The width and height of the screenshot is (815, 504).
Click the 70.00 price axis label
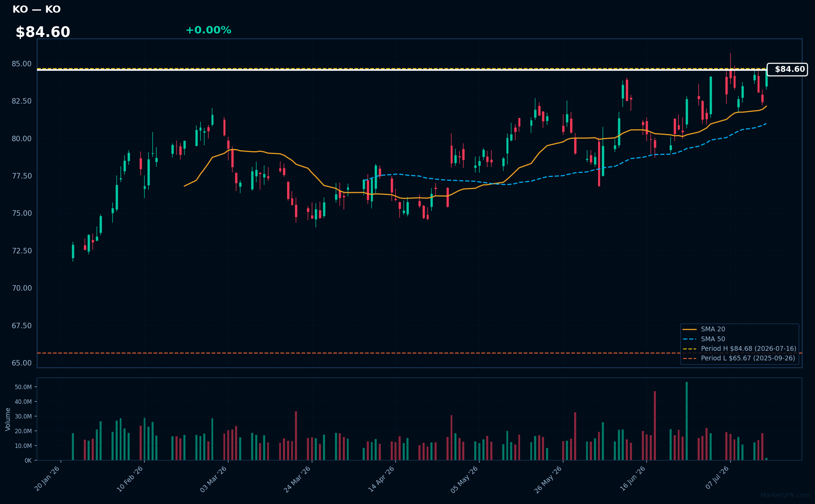pyautogui.click(x=22, y=288)
